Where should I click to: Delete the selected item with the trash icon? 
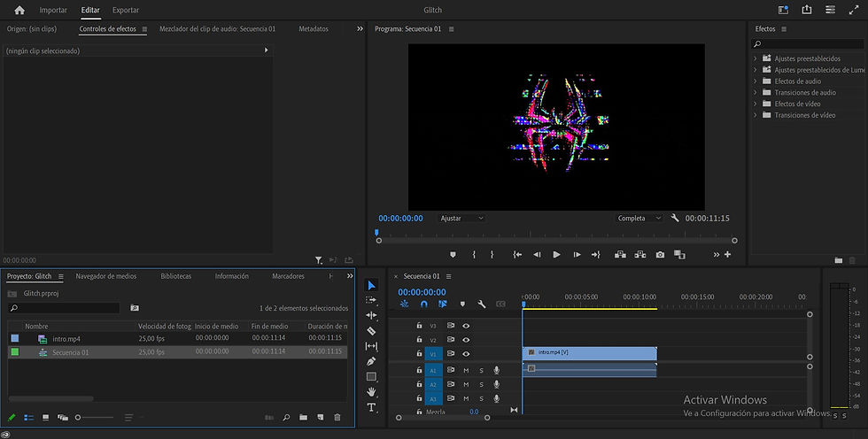(337, 417)
